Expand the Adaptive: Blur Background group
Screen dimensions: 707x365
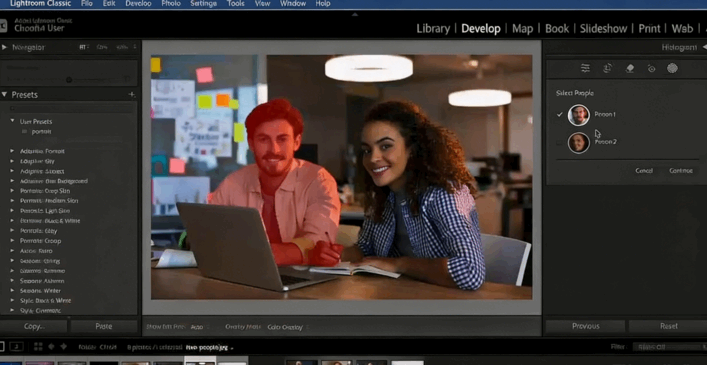[x=12, y=181]
